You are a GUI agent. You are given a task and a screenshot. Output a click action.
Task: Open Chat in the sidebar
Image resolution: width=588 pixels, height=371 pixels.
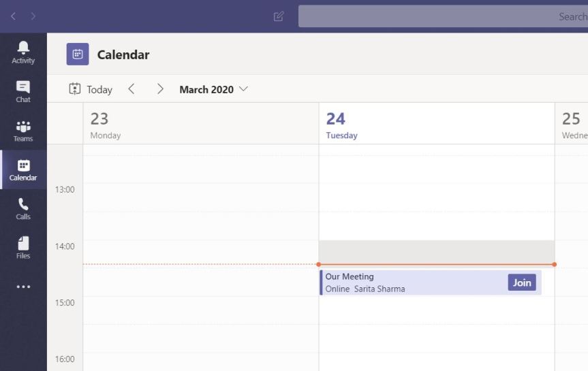click(23, 91)
